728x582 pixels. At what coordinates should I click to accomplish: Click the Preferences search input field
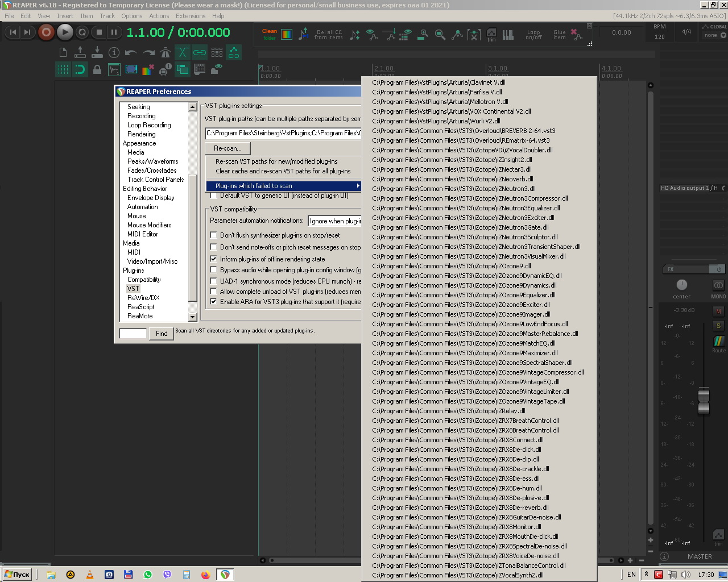tap(133, 334)
